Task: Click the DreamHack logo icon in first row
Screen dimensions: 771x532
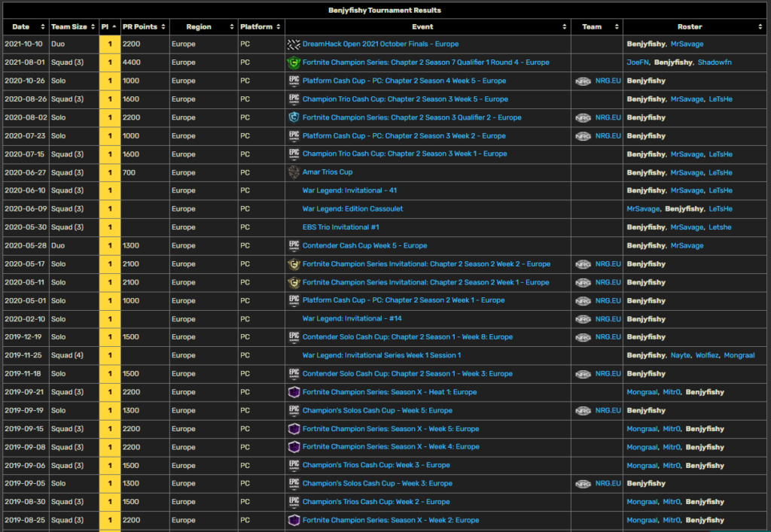Action: point(294,44)
